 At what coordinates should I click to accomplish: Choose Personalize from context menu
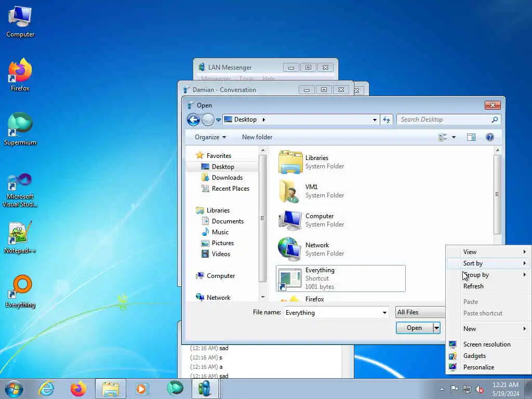point(488,367)
